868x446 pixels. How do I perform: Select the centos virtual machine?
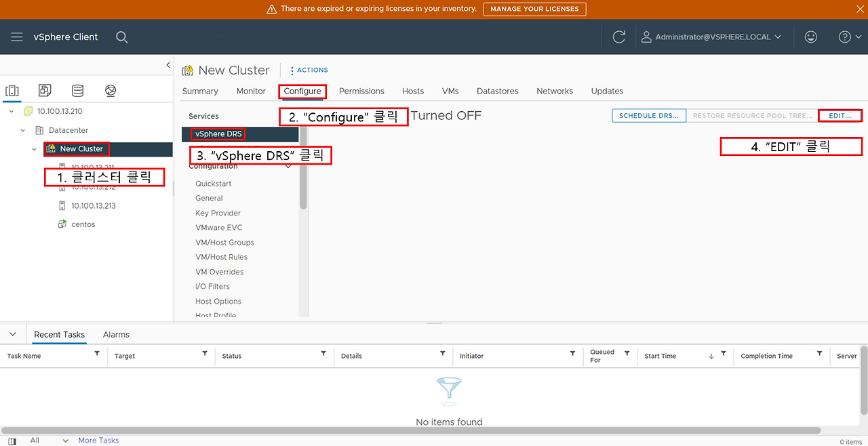83,224
